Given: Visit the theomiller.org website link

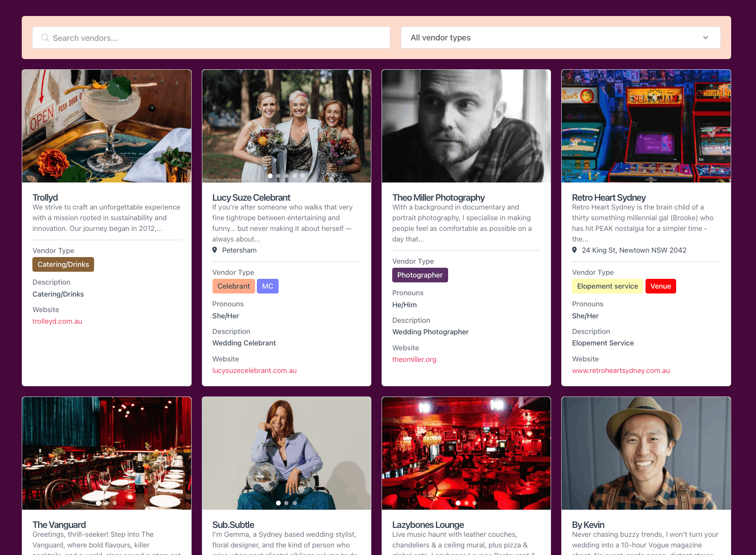Looking at the screenshot, I should 414,359.
